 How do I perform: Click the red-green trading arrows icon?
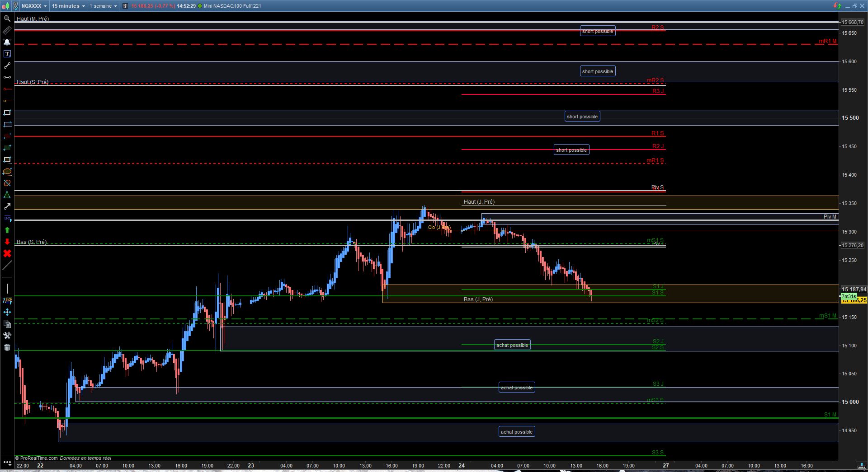837,6
